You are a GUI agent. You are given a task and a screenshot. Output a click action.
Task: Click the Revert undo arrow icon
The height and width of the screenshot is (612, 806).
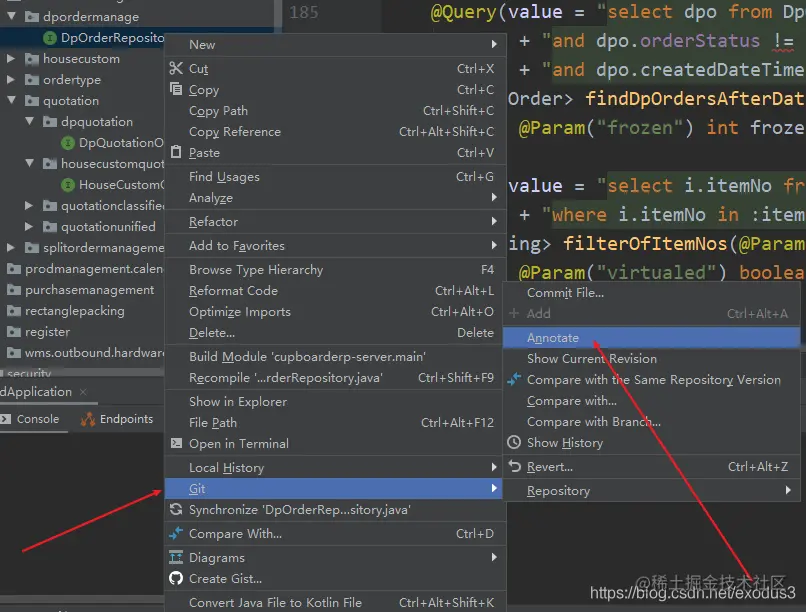514,466
